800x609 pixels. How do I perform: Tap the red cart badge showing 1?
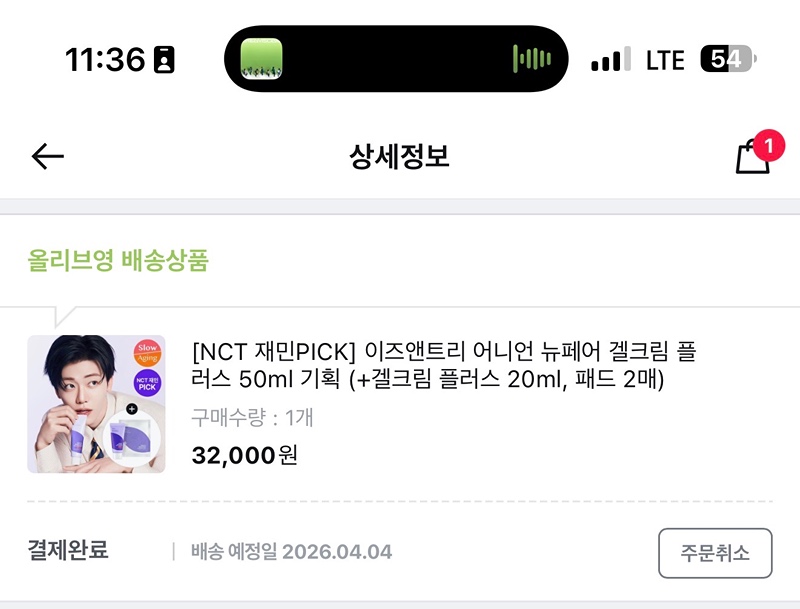tap(768, 146)
